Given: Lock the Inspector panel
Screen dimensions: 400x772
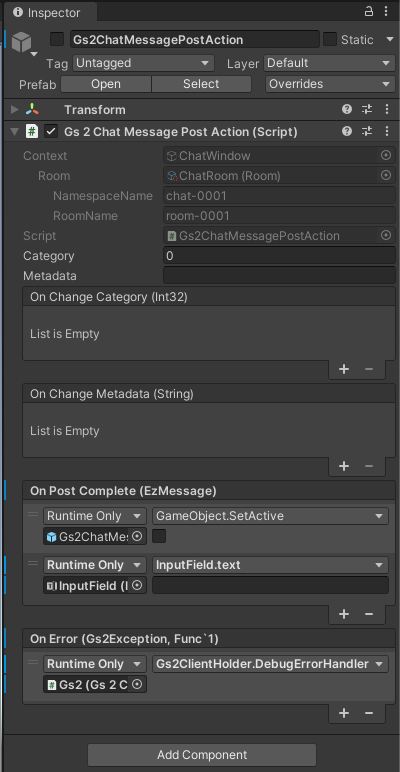Looking at the screenshot, I should 368,12.
